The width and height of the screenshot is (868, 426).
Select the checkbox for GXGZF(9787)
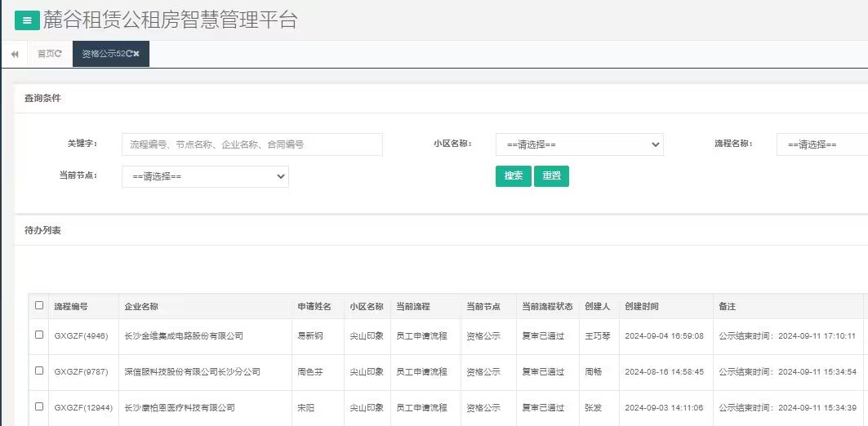(39, 371)
